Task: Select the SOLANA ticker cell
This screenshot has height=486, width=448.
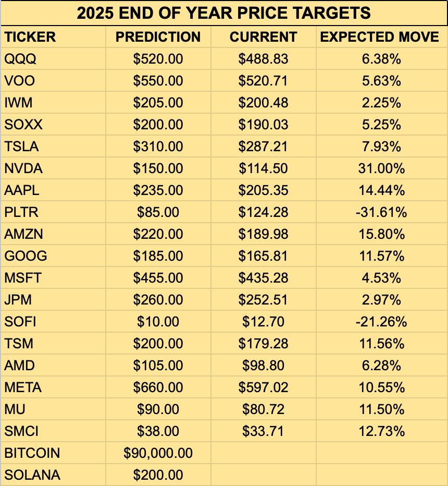Action: point(53,475)
